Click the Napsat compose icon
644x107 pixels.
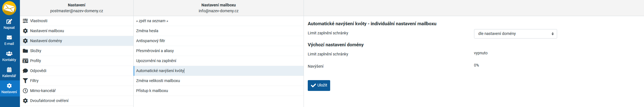click(x=9, y=21)
